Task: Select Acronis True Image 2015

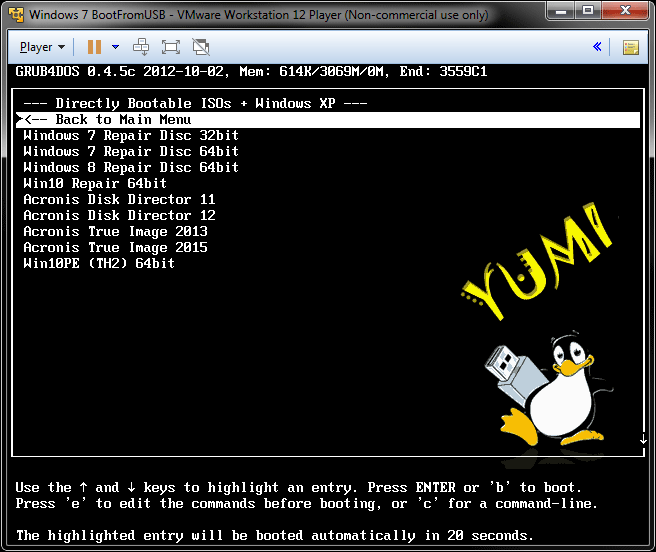Action: tap(115, 247)
